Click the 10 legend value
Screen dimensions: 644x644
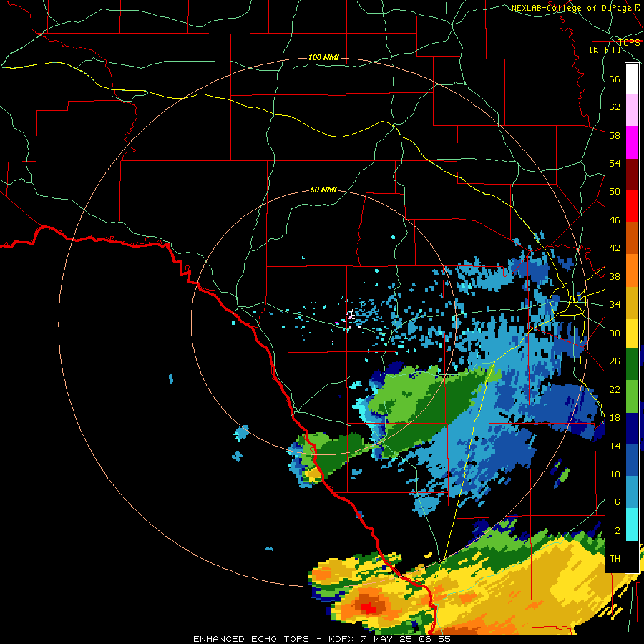[615, 474]
